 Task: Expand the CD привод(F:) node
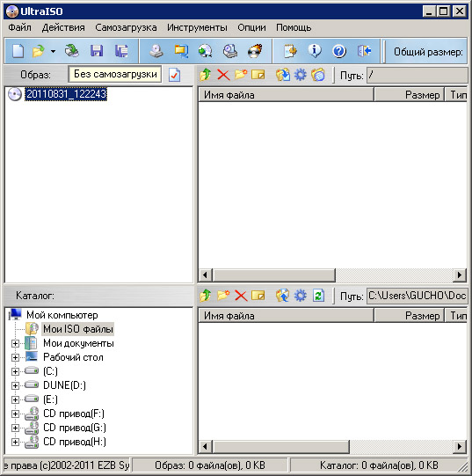coord(15,414)
